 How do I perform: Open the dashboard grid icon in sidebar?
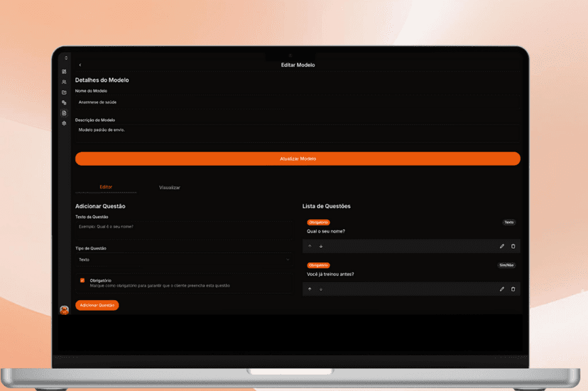coord(64,72)
